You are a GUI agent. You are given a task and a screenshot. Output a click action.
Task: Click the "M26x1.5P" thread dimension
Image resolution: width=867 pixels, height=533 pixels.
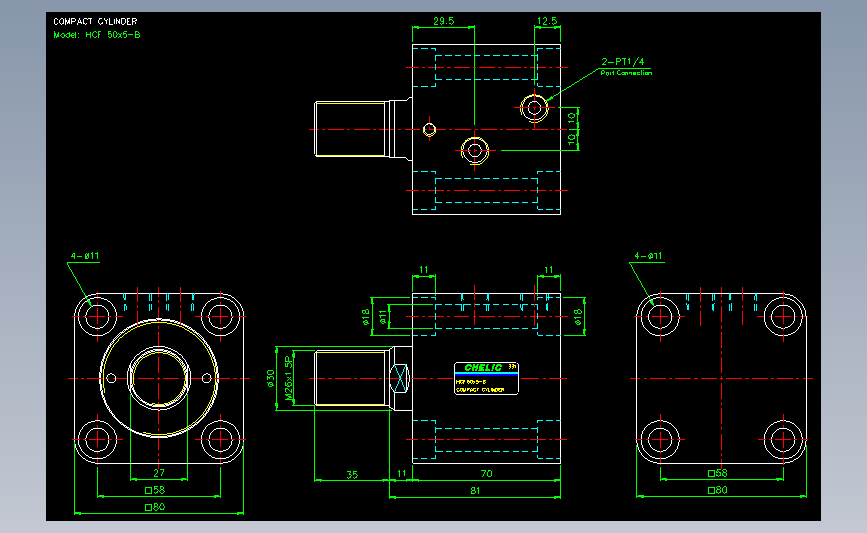(288, 378)
